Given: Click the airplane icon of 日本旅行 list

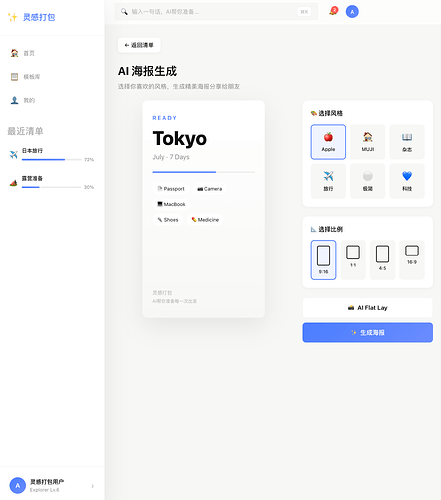Looking at the screenshot, I should pos(14,154).
